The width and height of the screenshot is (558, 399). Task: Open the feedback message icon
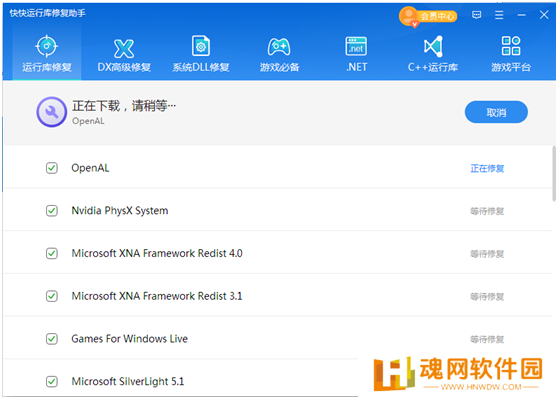(x=477, y=15)
